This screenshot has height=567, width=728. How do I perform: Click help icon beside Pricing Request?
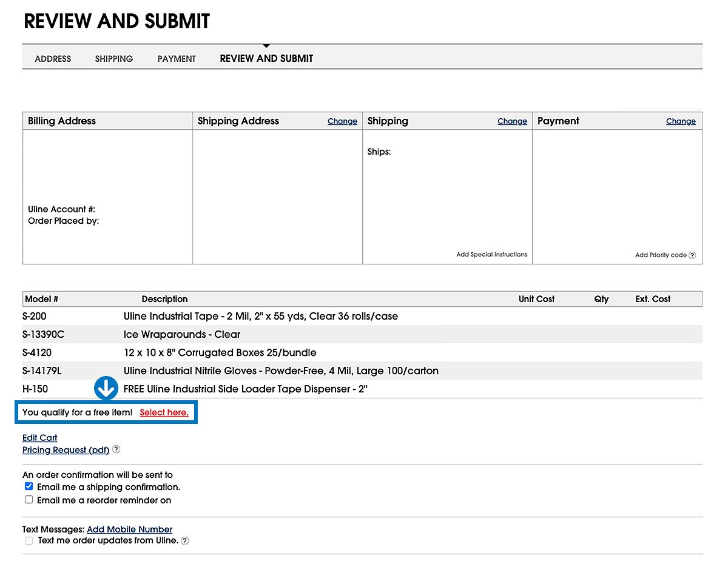(116, 450)
